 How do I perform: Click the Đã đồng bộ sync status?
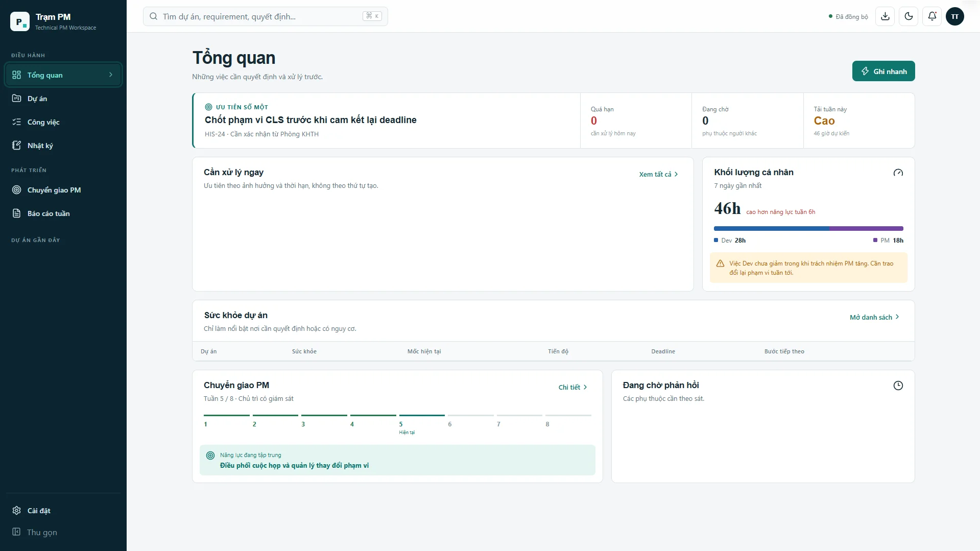[x=848, y=17]
